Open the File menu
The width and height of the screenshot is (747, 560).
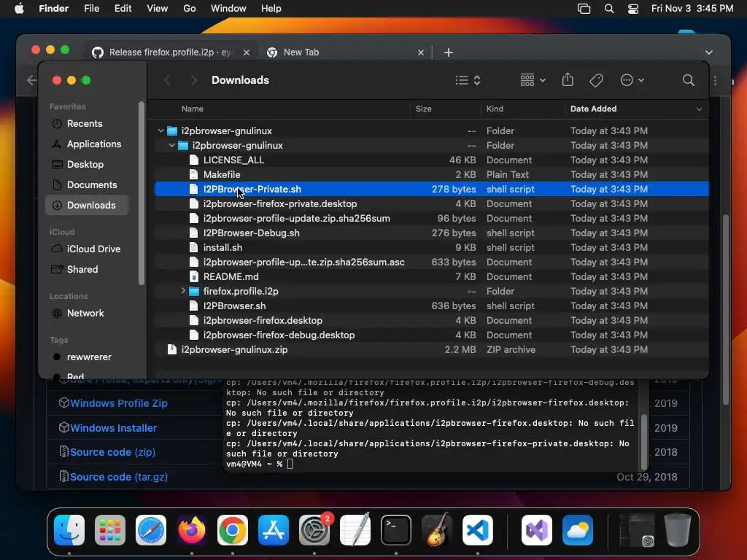[91, 9]
